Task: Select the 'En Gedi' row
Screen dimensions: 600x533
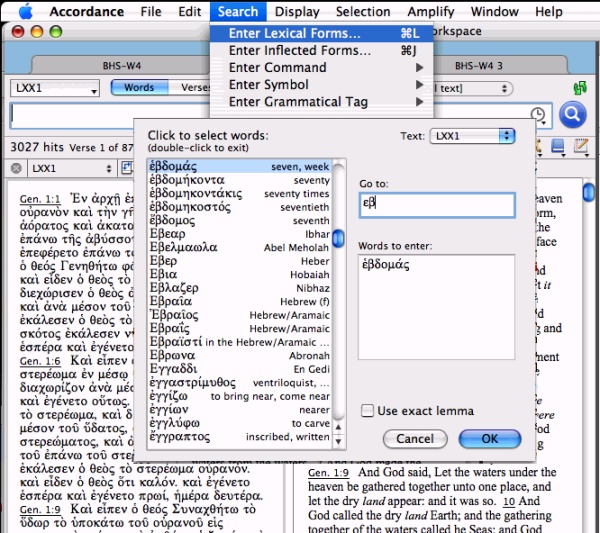Action: [240, 369]
